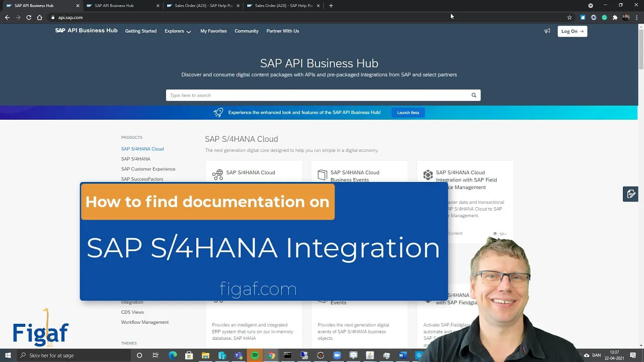Viewport: 644px width, 362px height.
Task: Select SAP S/4HANA Cloud in Products list
Action: (142, 149)
